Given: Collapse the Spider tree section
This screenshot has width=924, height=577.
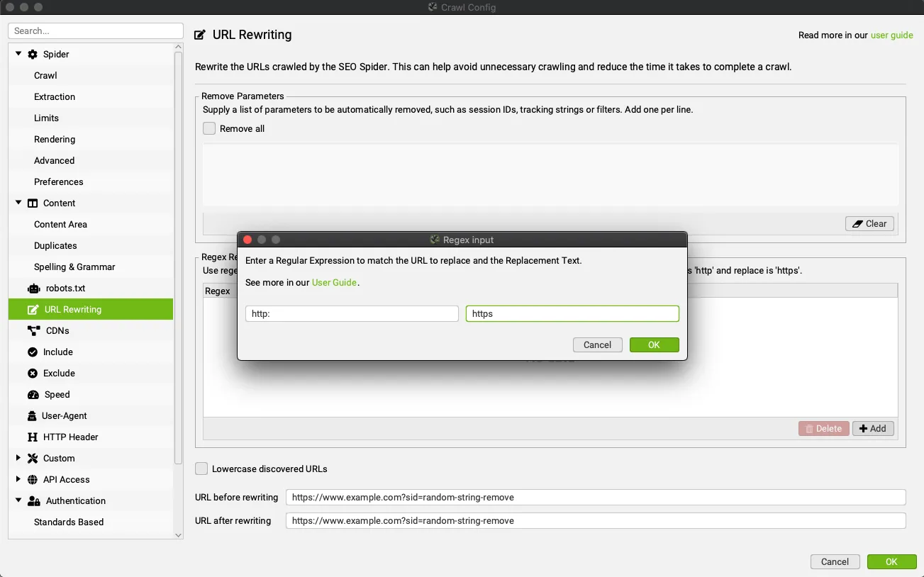Looking at the screenshot, I should pyautogui.click(x=18, y=54).
